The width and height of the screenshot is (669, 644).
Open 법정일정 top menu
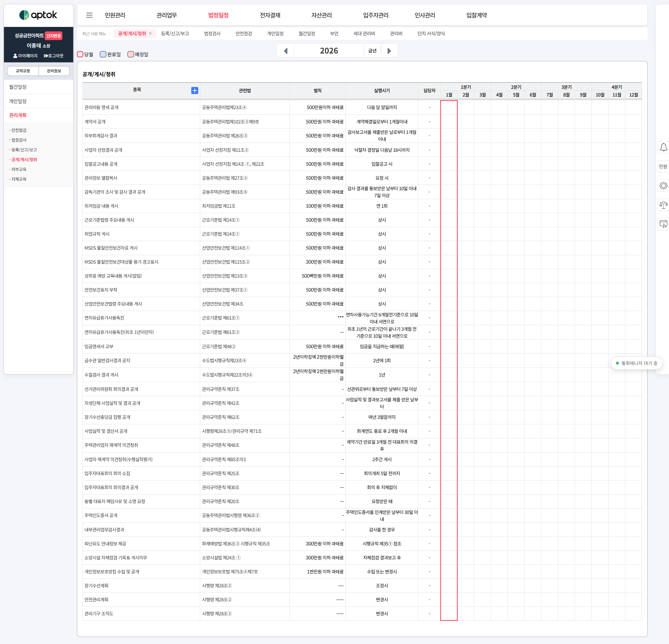[x=218, y=15]
